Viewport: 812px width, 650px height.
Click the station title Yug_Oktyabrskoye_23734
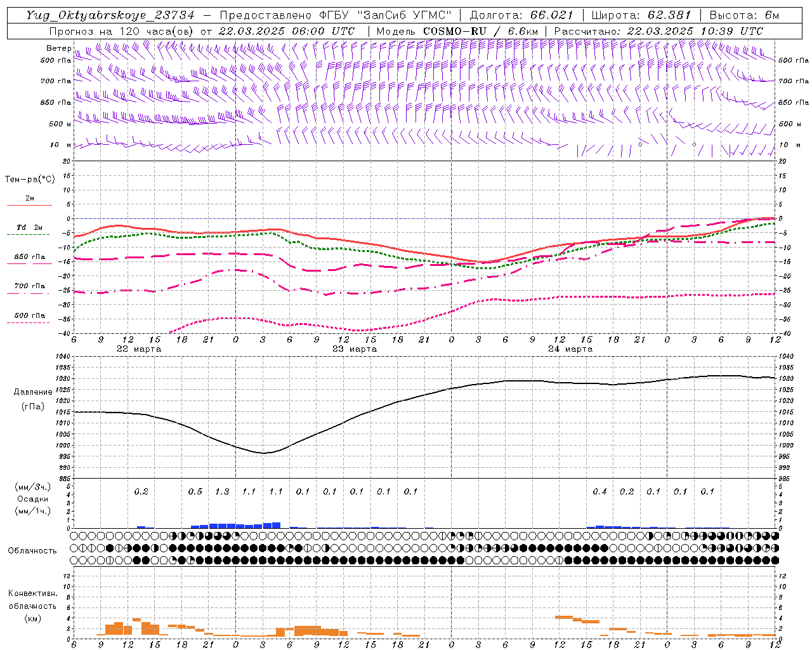point(110,15)
